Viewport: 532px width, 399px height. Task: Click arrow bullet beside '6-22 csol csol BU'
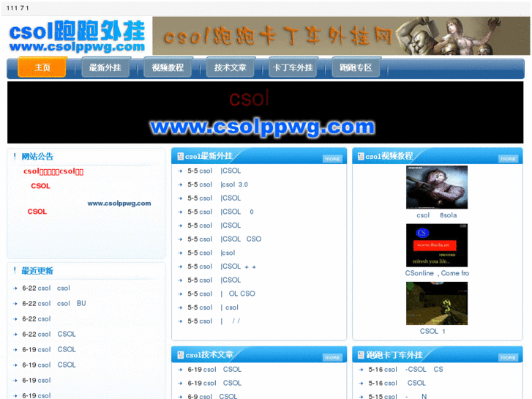(x=15, y=304)
